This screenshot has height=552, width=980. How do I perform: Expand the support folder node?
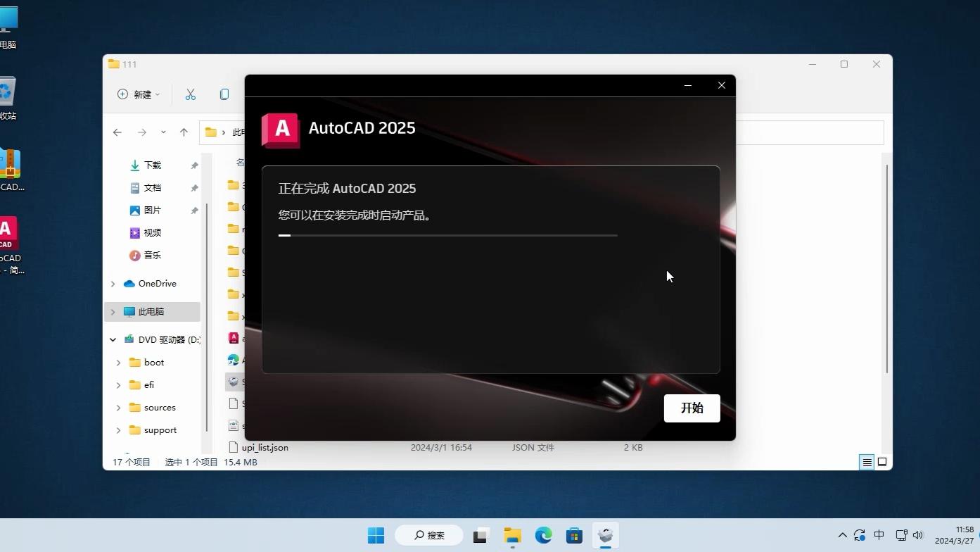118,430
